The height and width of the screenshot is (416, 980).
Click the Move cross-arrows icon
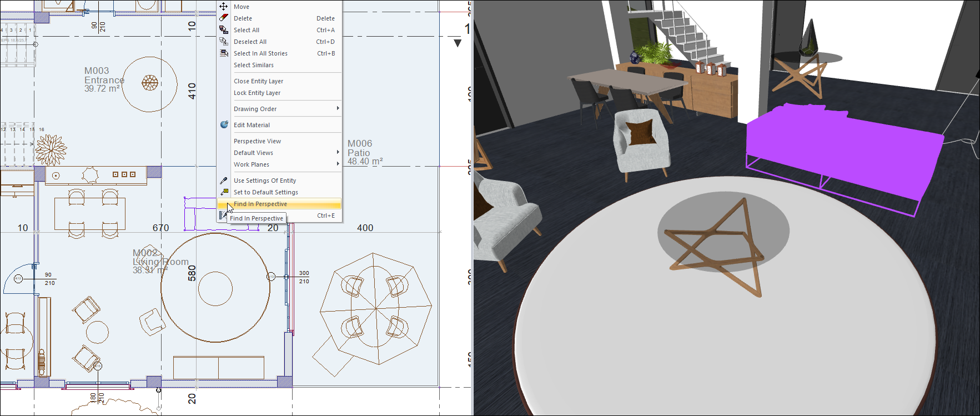pyautogui.click(x=223, y=7)
